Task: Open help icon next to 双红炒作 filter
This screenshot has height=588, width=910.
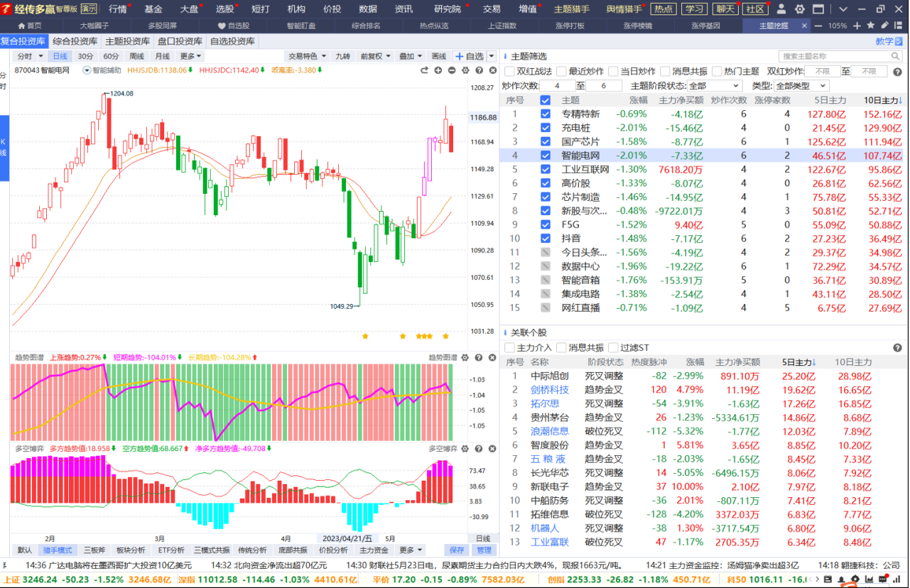Action: (x=898, y=72)
